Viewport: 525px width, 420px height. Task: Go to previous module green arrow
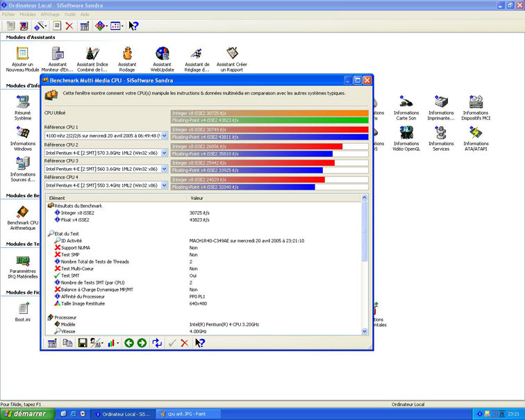129,343
